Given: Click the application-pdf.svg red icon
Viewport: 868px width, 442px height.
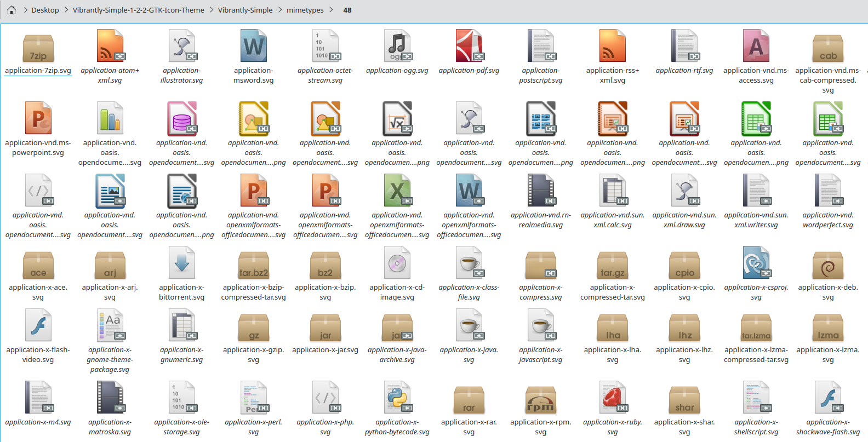Looking at the screenshot, I should [x=469, y=46].
